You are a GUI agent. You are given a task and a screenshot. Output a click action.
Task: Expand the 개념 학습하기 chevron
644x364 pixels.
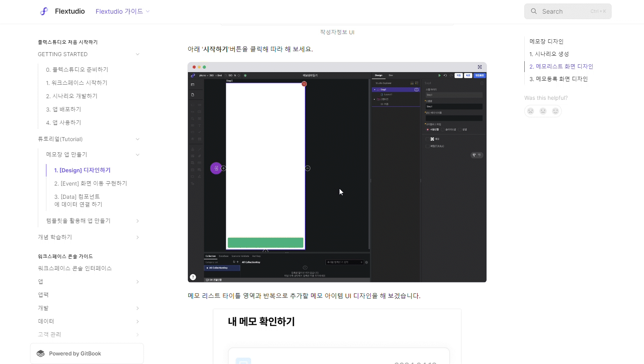137,237
